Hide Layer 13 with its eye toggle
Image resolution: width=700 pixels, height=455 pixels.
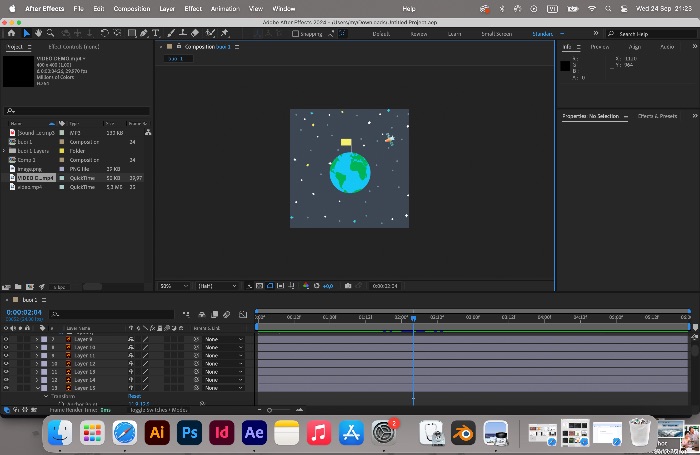6,372
